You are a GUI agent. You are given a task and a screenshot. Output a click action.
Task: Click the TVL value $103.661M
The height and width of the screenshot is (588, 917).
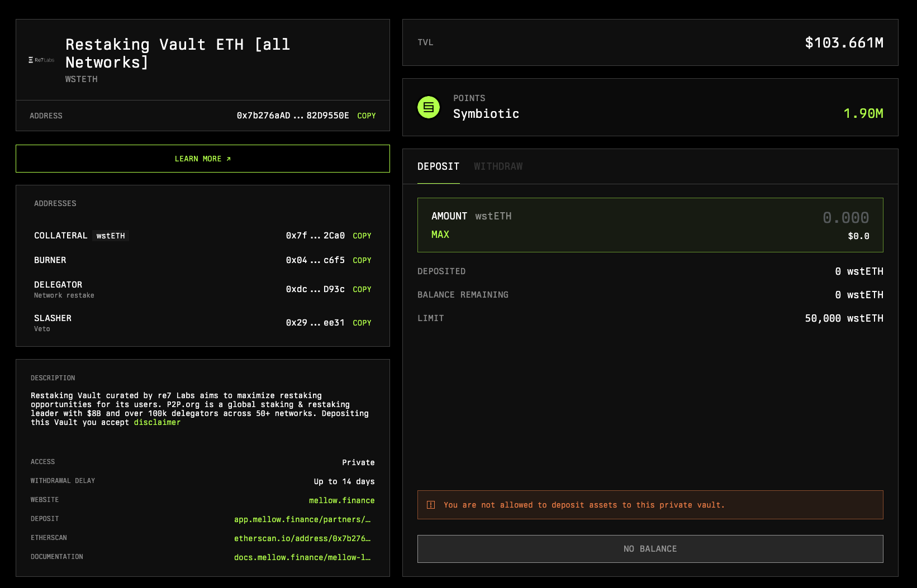pos(844,42)
